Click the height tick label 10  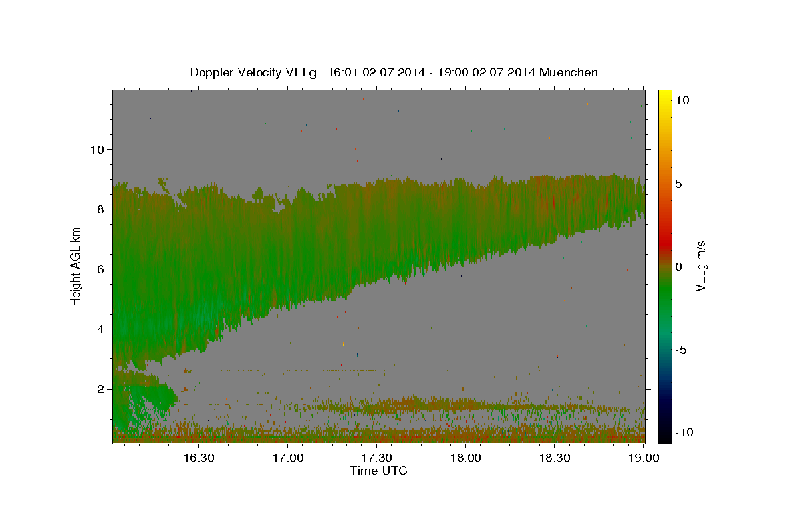pyautogui.click(x=97, y=150)
